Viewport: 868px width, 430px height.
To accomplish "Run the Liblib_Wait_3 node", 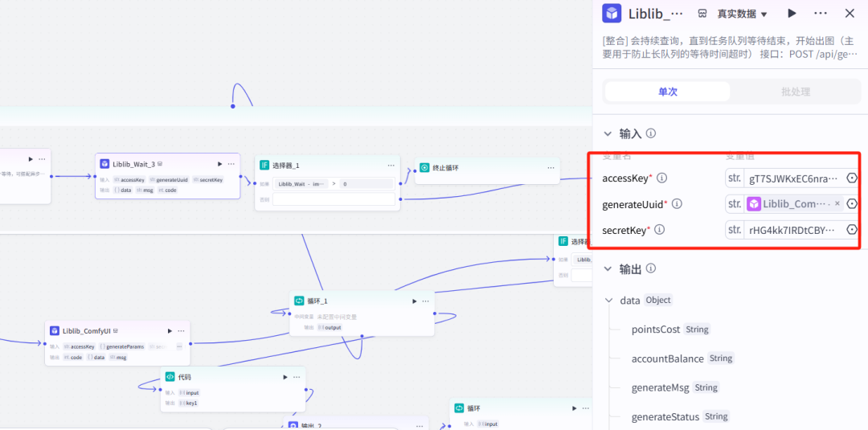I will [219, 164].
